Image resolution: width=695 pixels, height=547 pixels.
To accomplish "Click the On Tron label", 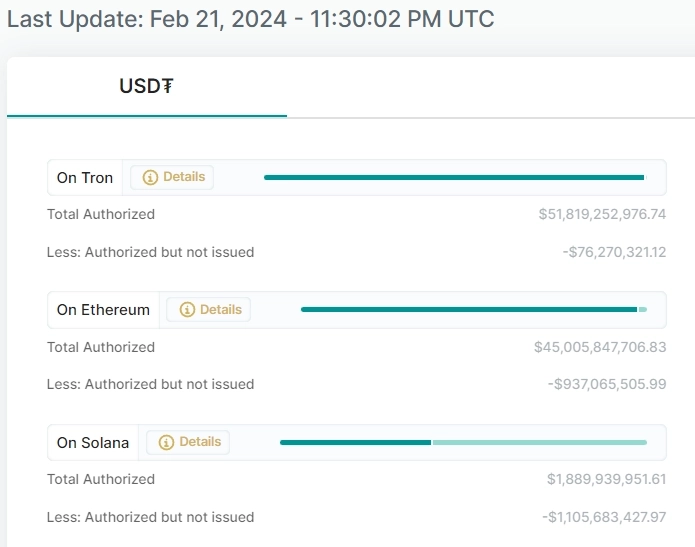I will 85,178.
